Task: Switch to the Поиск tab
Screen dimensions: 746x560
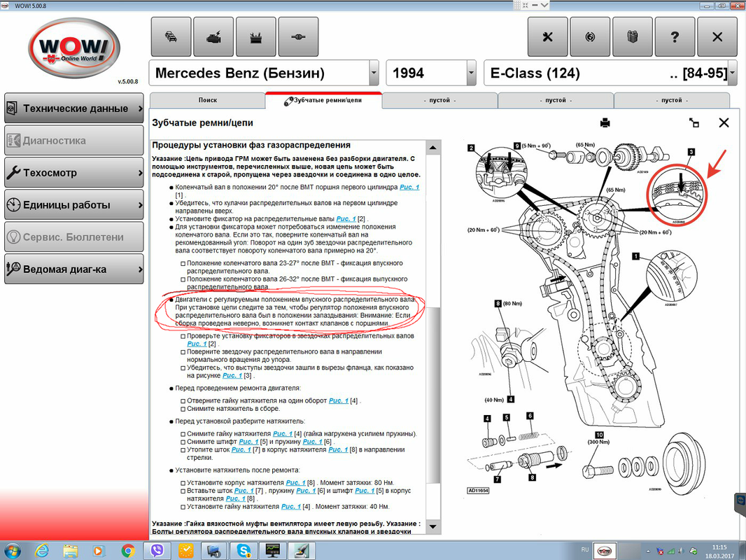Action: (x=207, y=100)
